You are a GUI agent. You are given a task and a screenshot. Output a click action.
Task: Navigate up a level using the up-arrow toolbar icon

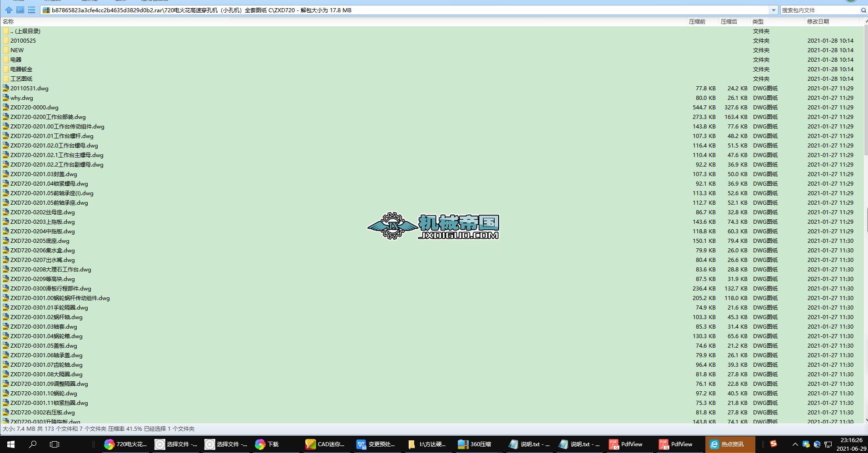pyautogui.click(x=8, y=10)
